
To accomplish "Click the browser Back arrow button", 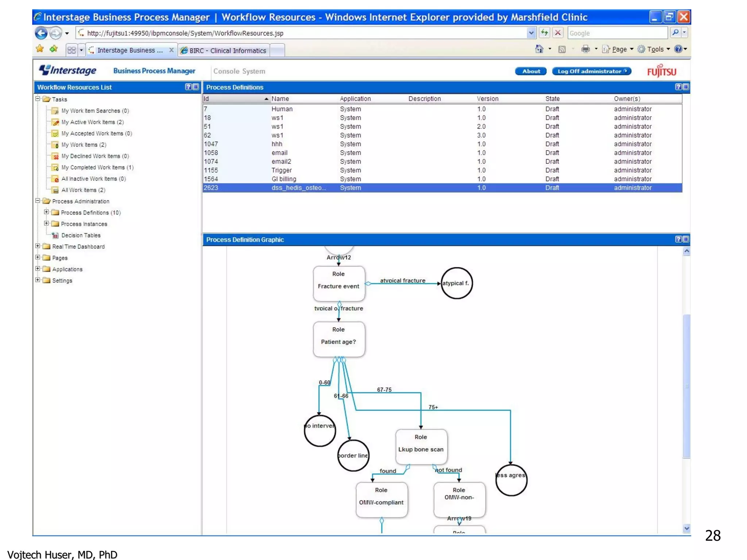I will (x=41, y=33).
